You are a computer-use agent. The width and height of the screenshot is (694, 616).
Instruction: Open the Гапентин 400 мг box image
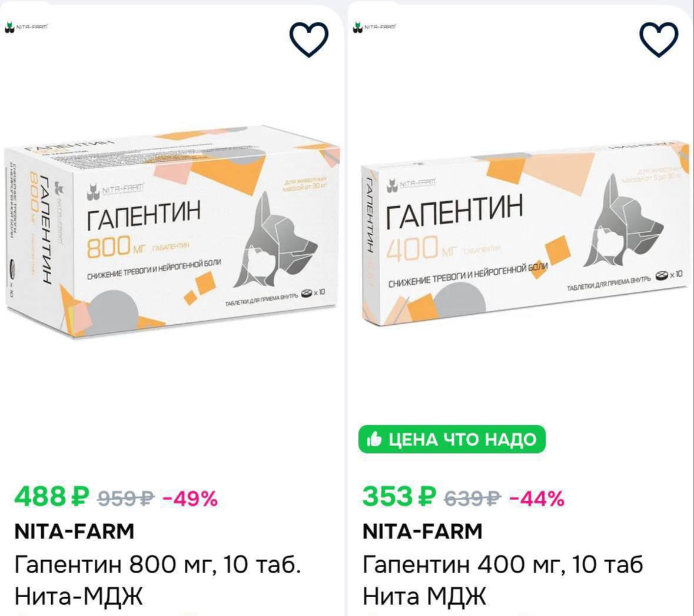pos(526,235)
